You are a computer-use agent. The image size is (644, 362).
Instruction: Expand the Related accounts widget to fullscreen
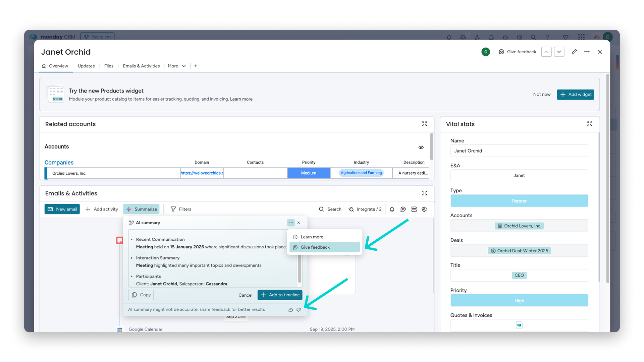click(x=425, y=124)
